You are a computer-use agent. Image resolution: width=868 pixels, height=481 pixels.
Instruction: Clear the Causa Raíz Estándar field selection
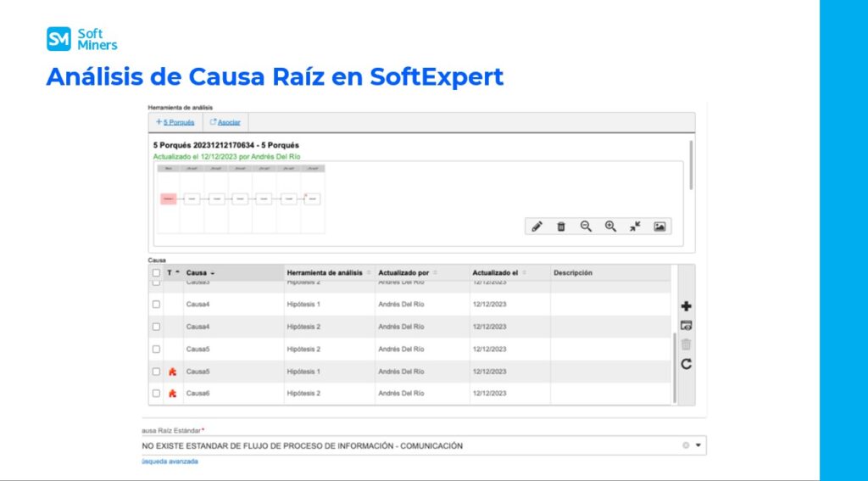click(685, 445)
